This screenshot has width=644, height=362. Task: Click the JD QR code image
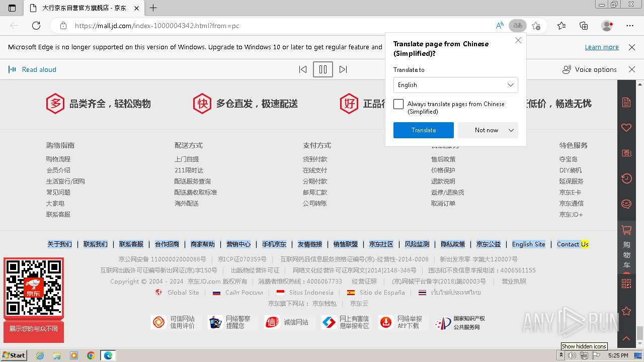[34, 288]
